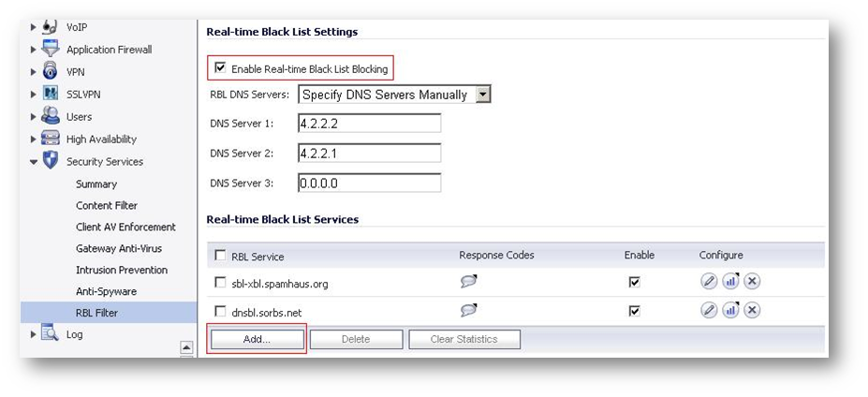Click the VPN lock icon
Viewport: 868px width, 397px height.
[x=50, y=71]
